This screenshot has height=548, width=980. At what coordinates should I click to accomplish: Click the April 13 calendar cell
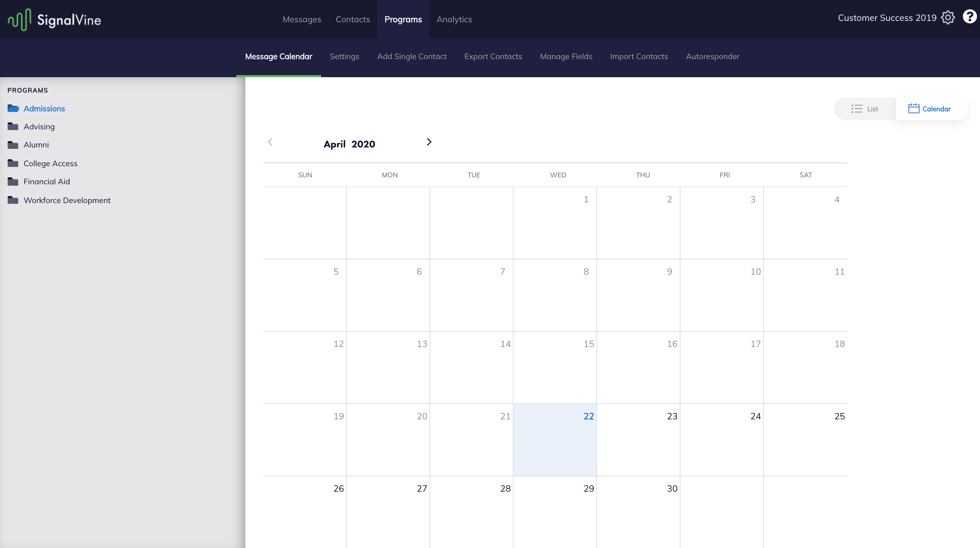[388, 368]
